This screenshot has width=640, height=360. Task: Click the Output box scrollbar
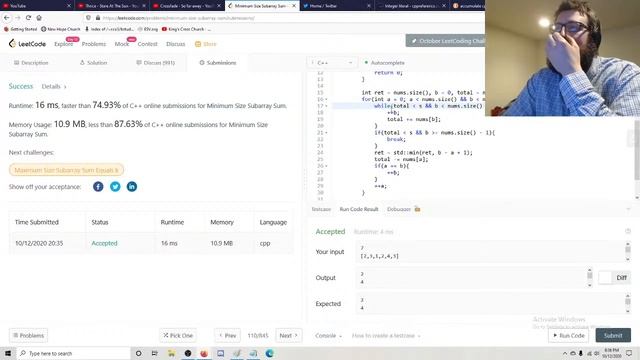(589, 278)
